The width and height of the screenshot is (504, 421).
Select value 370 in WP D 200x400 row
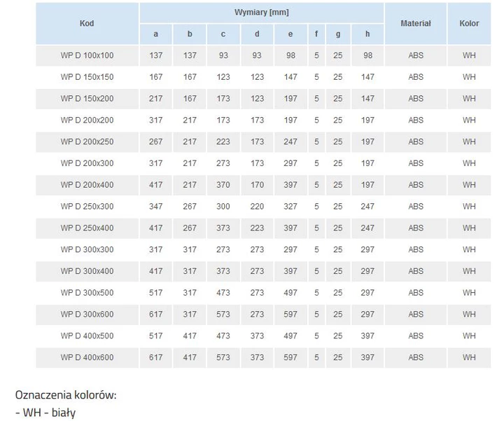point(223,185)
